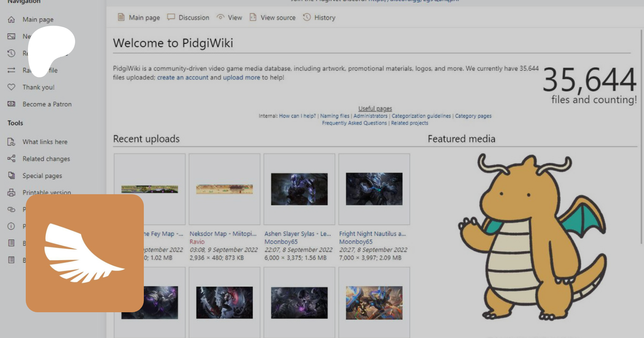Click the History clock icon in page tabs

pyautogui.click(x=307, y=17)
